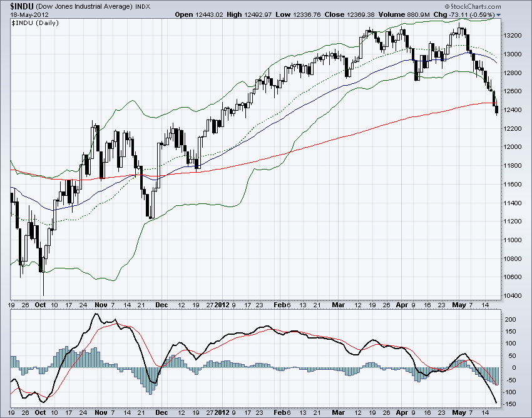This screenshot has width=532, height=418.
Task: Click the 18-May-2012 date label
Action: point(29,15)
